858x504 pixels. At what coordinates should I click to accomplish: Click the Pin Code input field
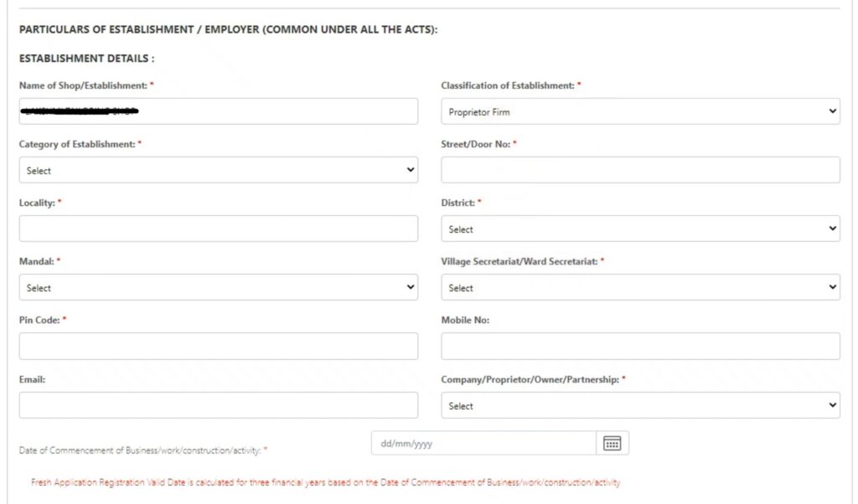(x=219, y=346)
